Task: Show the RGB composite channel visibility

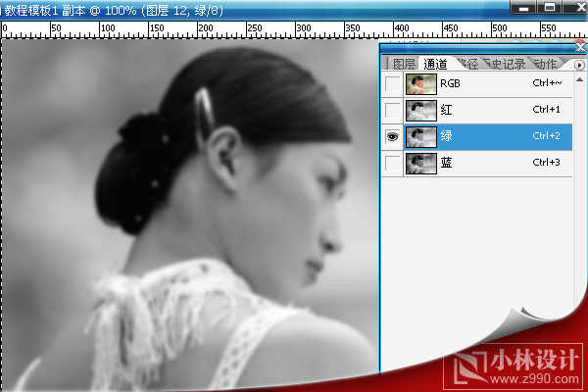Action: coord(393,83)
